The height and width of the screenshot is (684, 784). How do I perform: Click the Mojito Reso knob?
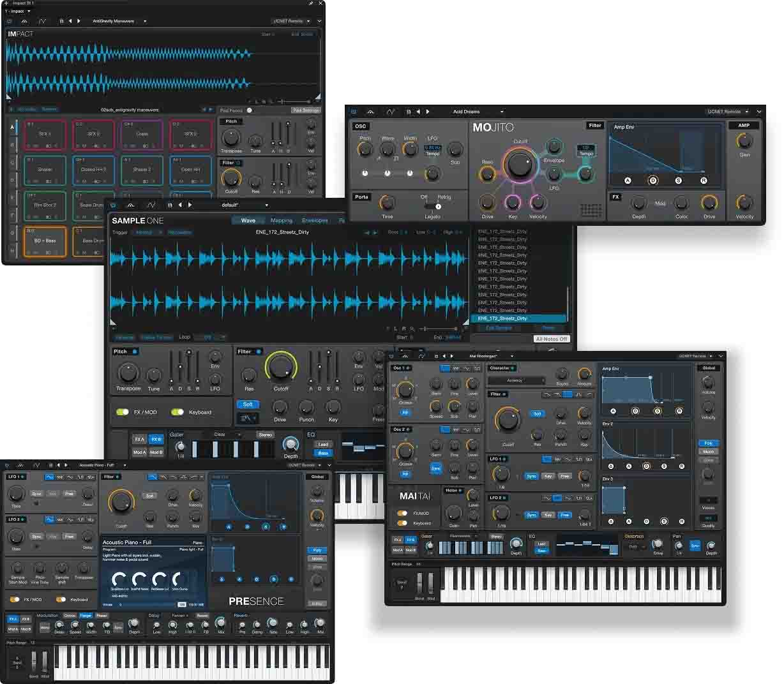[x=487, y=174]
